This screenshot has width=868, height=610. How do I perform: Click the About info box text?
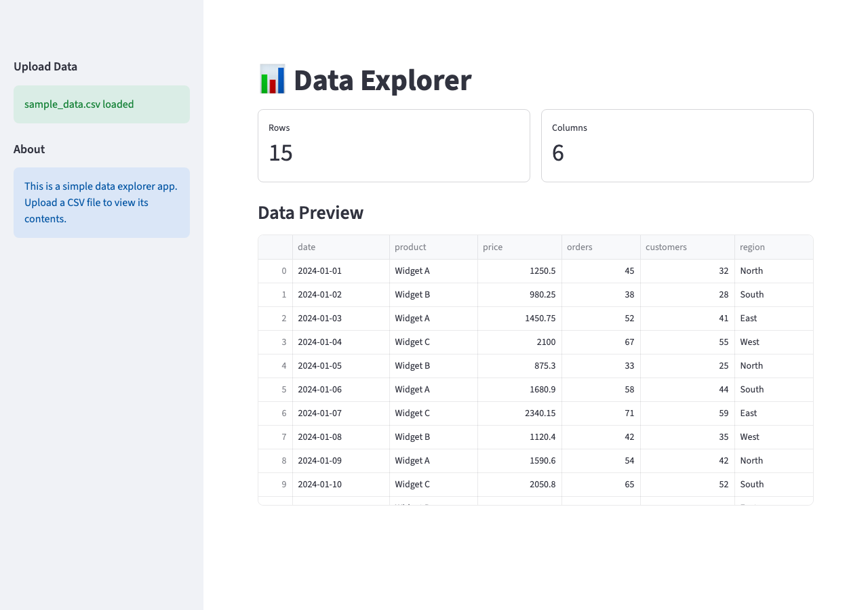[x=101, y=203]
